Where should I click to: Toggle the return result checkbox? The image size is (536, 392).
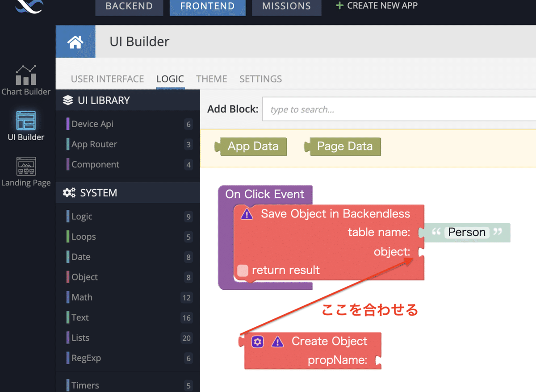(243, 271)
